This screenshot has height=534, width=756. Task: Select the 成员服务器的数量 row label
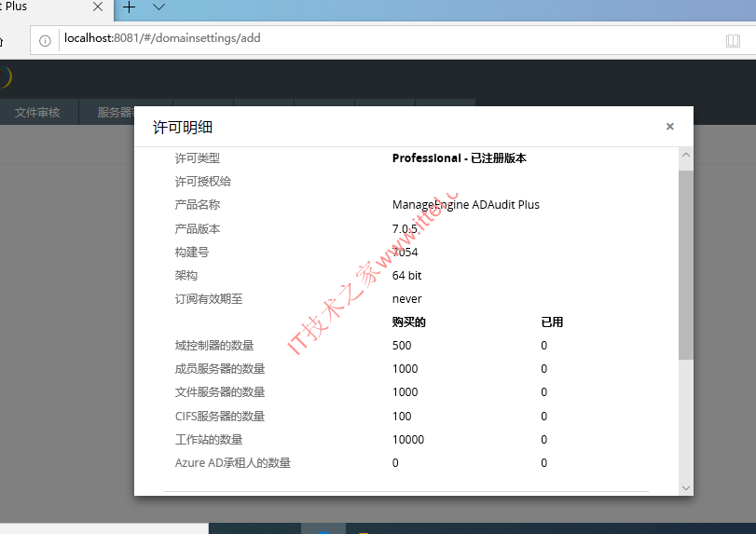pyautogui.click(x=220, y=369)
